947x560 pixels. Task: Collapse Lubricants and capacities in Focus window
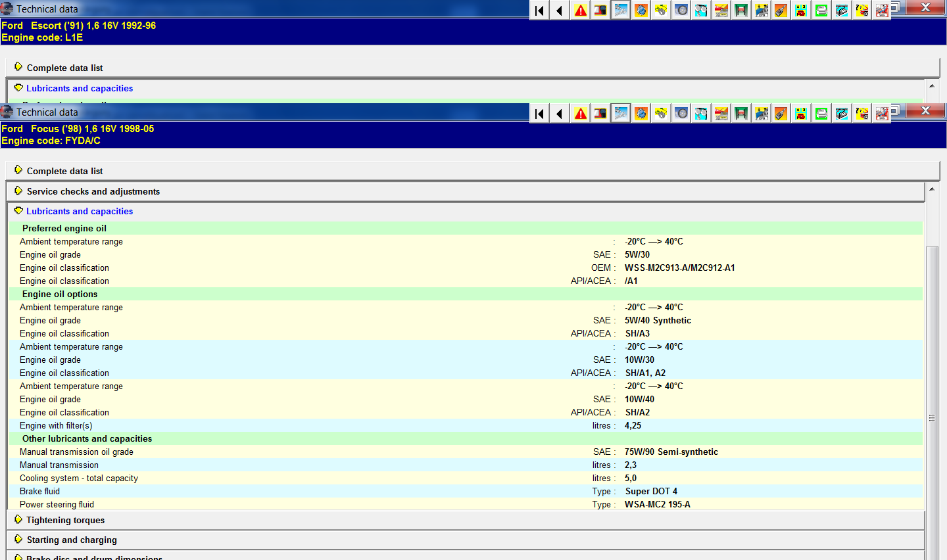coord(79,211)
